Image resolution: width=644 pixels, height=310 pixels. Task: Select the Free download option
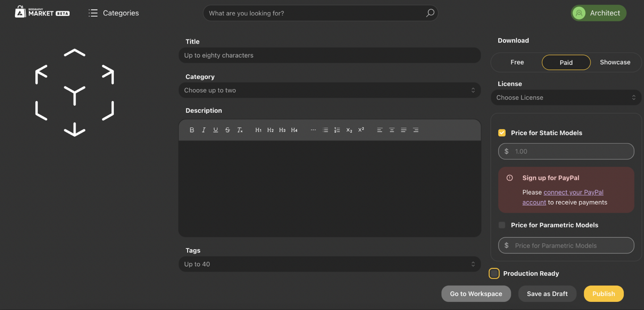pyautogui.click(x=517, y=62)
